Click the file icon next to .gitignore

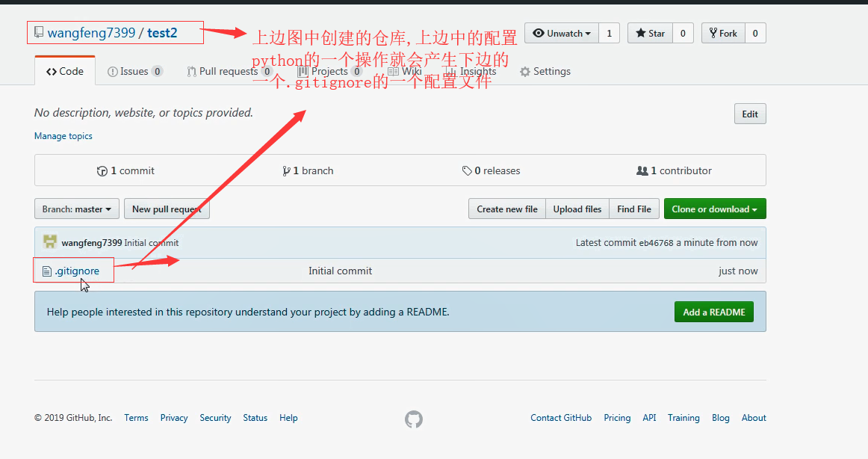pyautogui.click(x=47, y=271)
